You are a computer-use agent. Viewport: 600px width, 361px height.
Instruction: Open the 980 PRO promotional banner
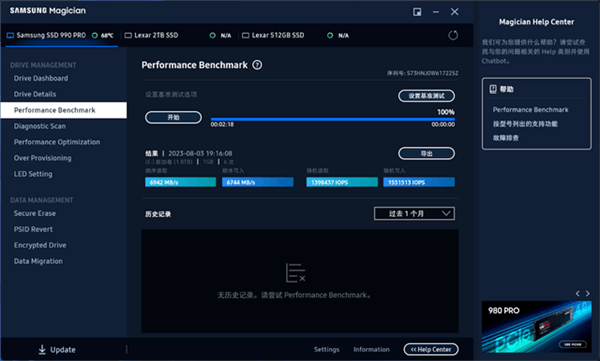point(536,327)
